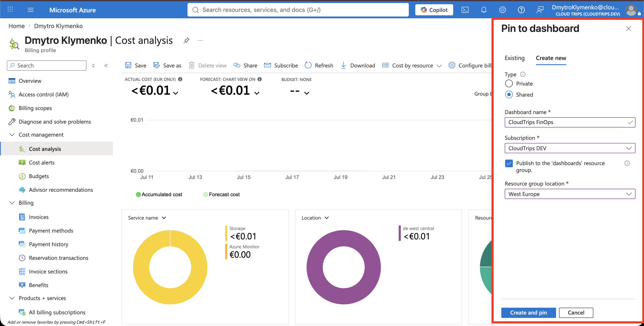Cancel the Pin to dashboard panel

(x=576, y=313)
